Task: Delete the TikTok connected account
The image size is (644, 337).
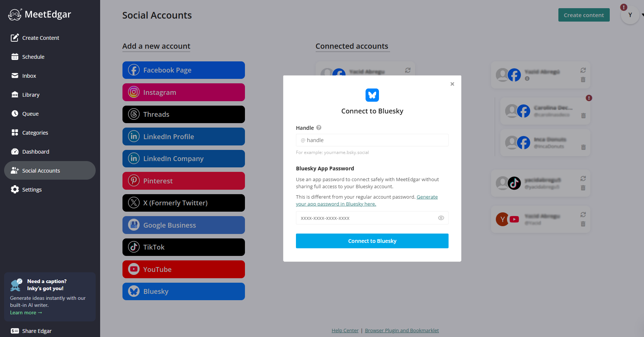Action: [583, 188]
